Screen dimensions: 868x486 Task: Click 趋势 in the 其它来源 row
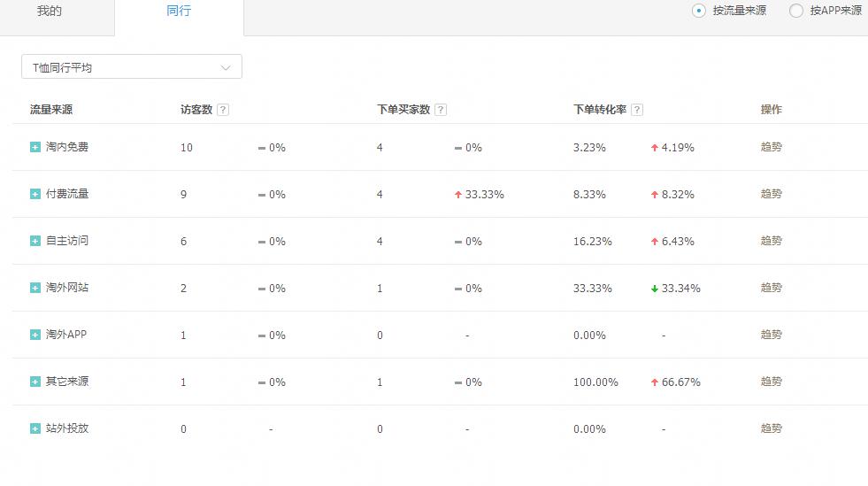pyautogui.click(x=771, y=382)
